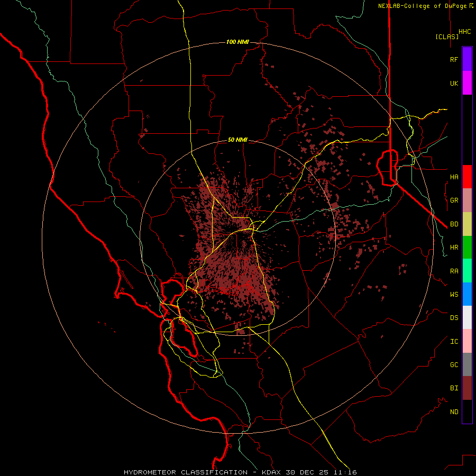The width and height of the screenshot is (476, 476).
Task: Click the red HA color swatch
Action: coord(467,177)
